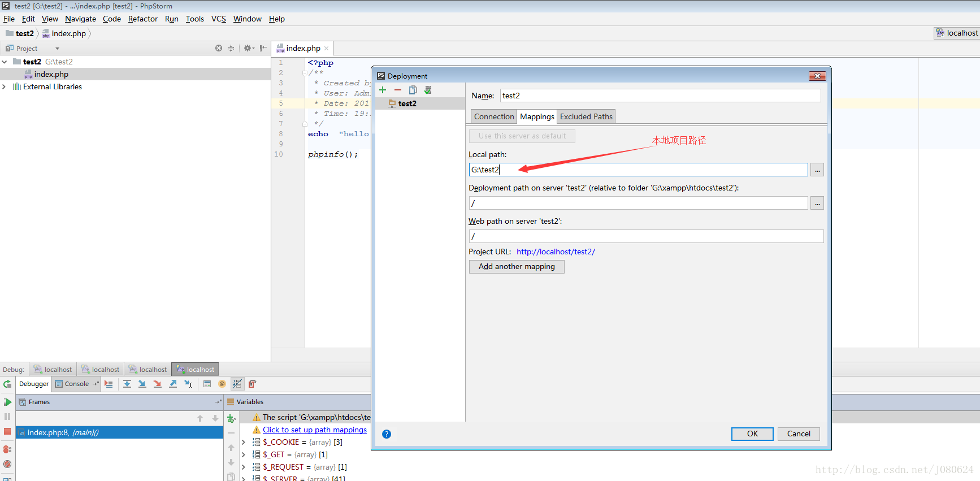Focus the Local path input field

(638, 170)
